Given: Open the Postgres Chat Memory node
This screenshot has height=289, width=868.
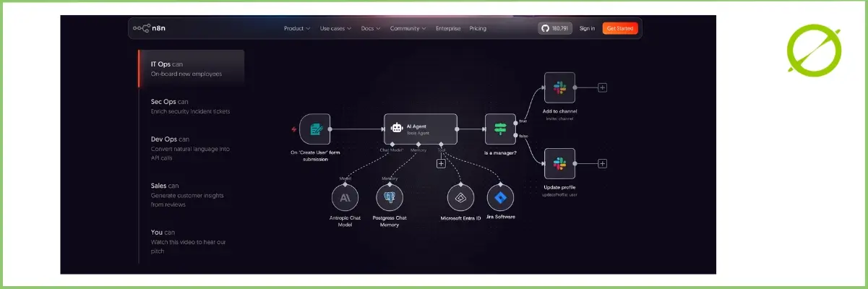Looking at the screenshot, I should click(x=390, y=197).
